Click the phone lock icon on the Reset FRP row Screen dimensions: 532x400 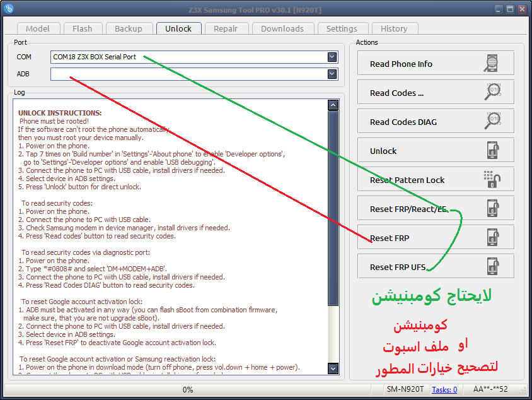pyautogui.click(x=493, y=237)
